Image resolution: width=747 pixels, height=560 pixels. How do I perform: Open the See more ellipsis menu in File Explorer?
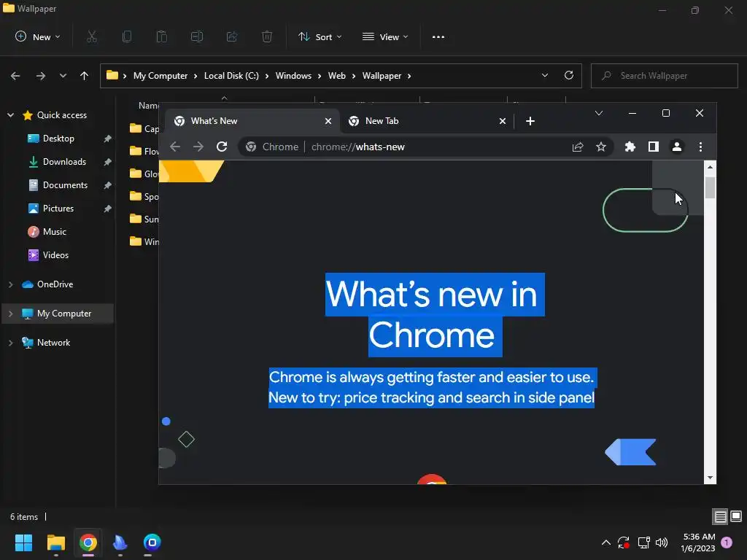[438, 36]
